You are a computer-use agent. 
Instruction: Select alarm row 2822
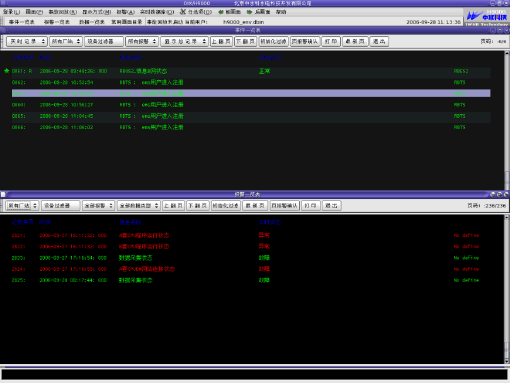click(245, 246)
